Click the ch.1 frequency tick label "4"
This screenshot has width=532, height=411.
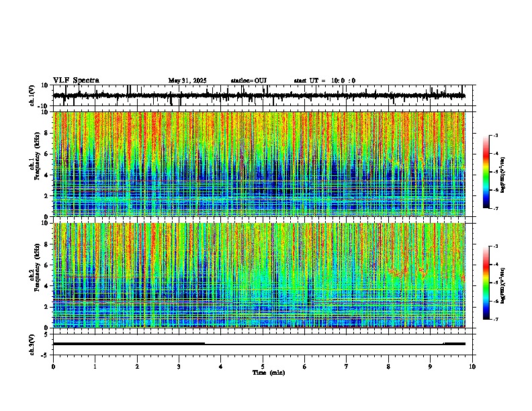point(47,175)
